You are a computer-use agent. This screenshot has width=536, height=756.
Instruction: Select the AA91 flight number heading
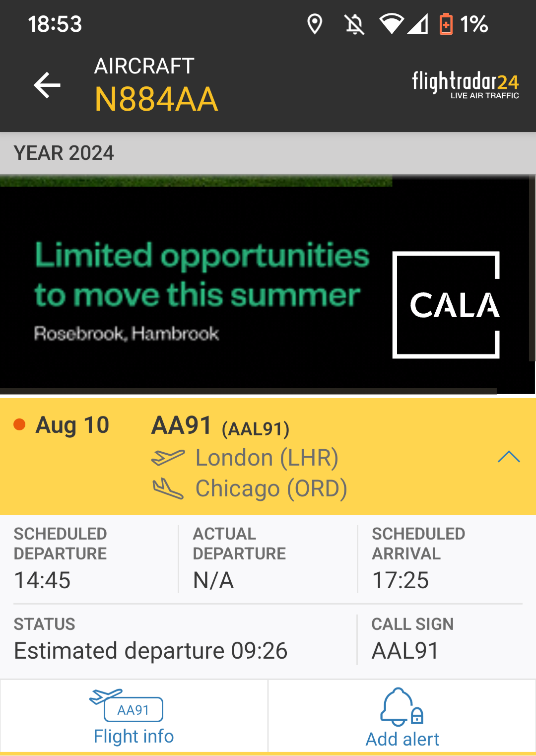click(182, 425)
